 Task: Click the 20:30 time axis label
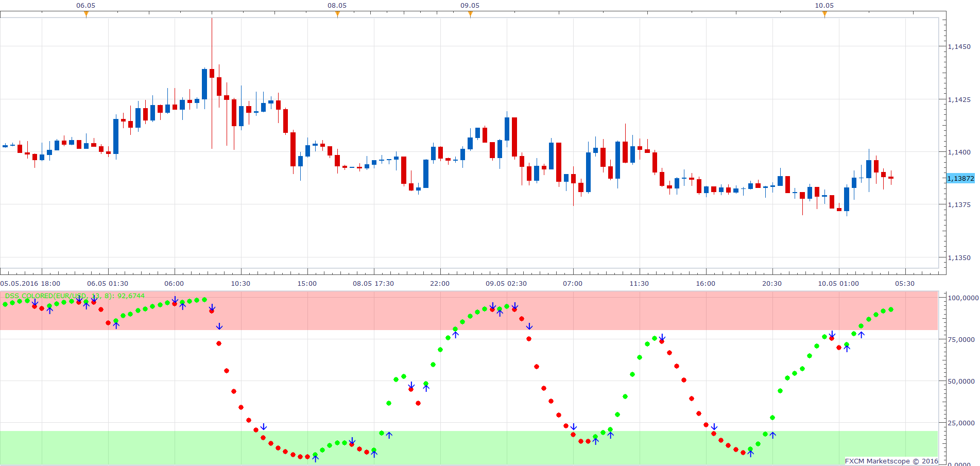(x=772, y=284)
